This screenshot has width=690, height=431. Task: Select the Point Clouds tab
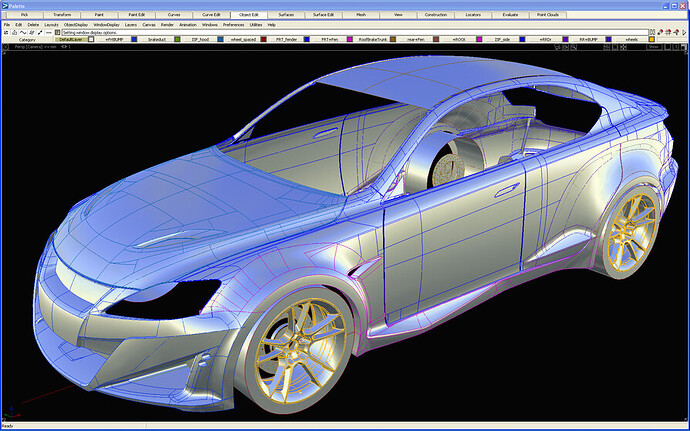click(x=548, y=15)
